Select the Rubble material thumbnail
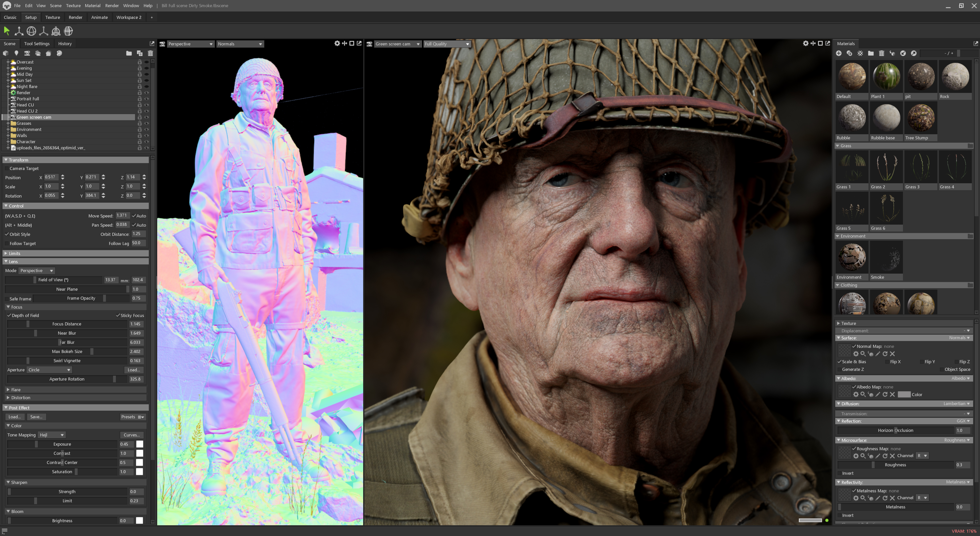The height and width of the screenshot is (536, 980). pyautogui.click(x=851, y=118)
